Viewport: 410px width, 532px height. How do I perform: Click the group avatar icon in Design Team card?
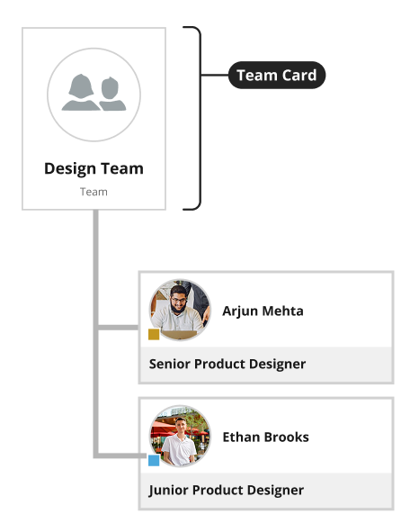(x=94, y=95)
